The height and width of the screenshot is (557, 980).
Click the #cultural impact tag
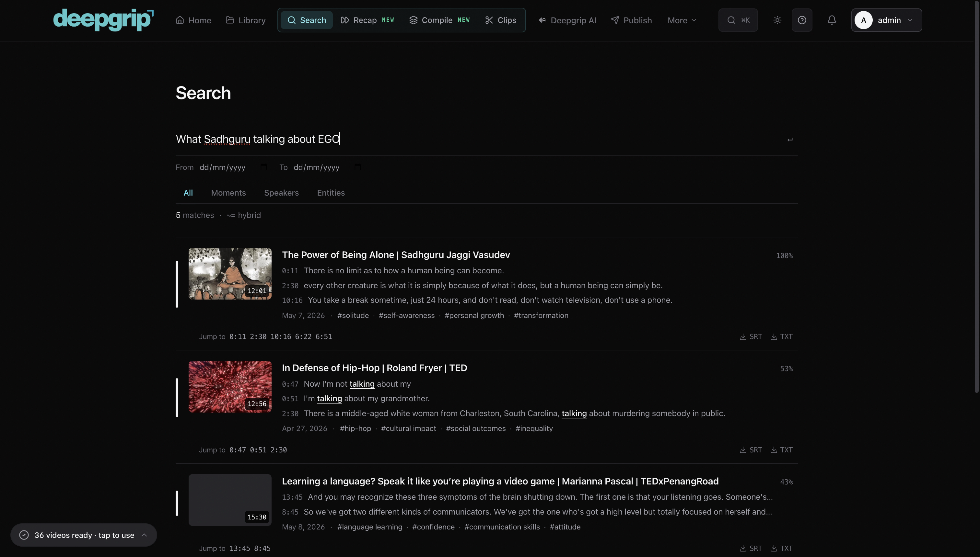click(x=408, y=428)
